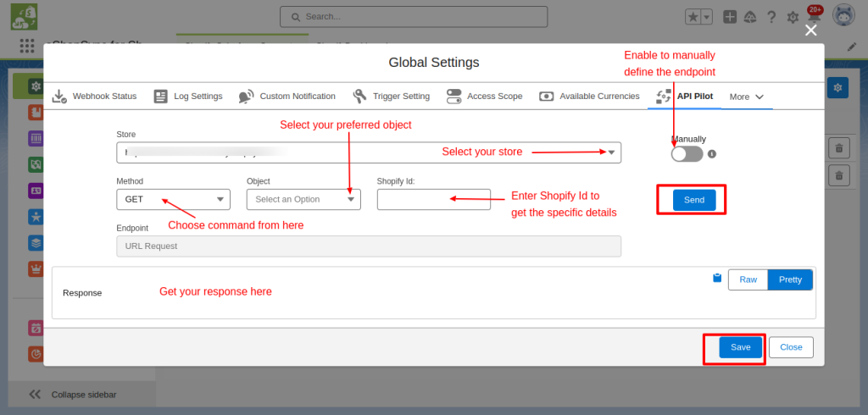
Task: Click the Send button
Action: tap(694, 200)
